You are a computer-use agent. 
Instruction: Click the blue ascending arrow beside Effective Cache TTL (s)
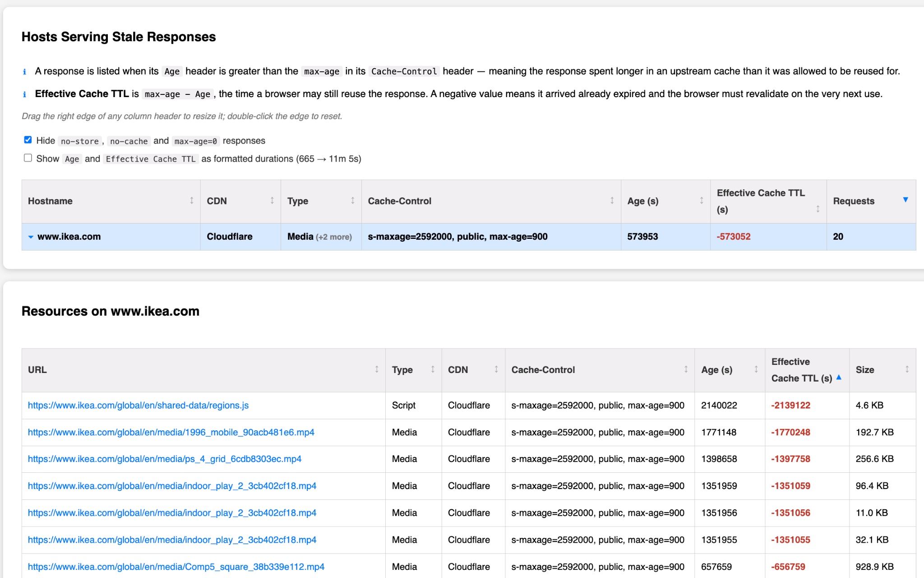click(839, 378)
